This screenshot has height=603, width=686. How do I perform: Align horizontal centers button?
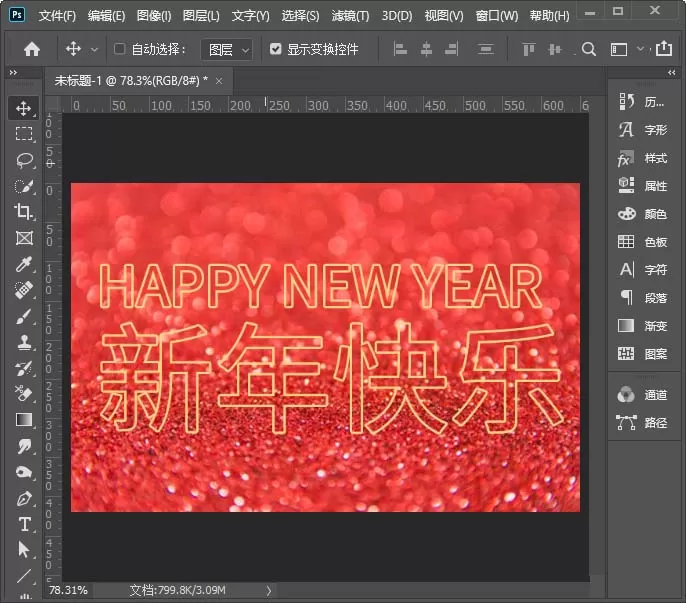(x=426, y=49)
